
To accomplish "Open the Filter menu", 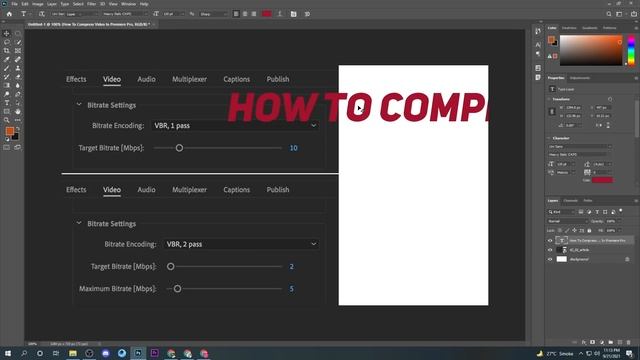I will [91, 4].
